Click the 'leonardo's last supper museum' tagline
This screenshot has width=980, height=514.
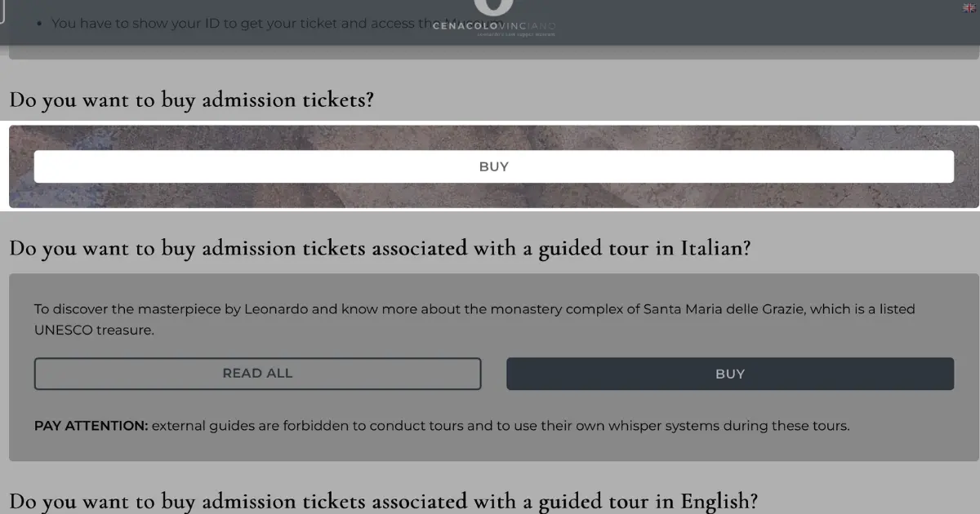point(516,35)
